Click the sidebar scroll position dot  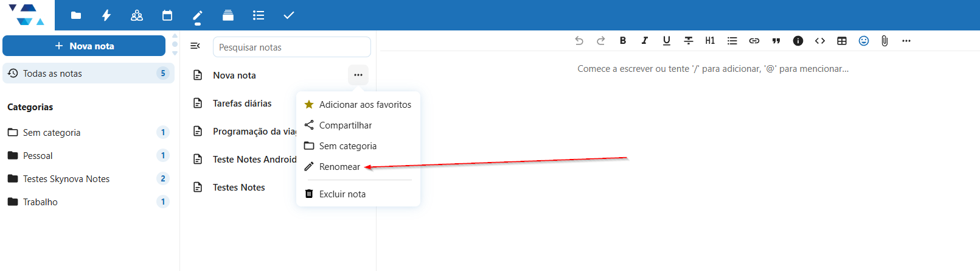pos(175,44)
